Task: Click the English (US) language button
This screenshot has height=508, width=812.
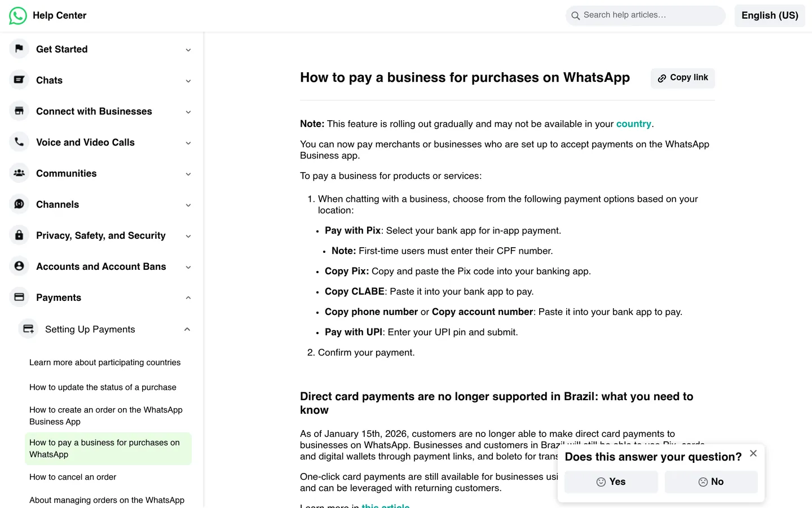Action: tap(770, 15)
